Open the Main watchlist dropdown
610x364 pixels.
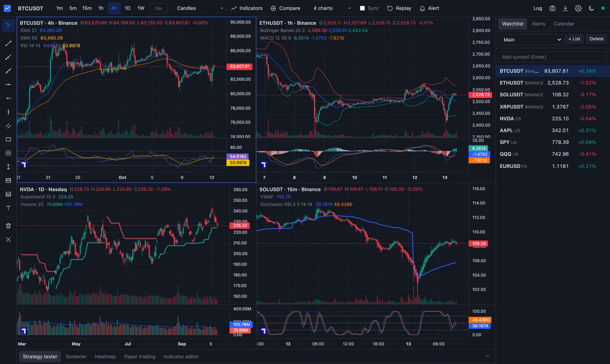531,40
